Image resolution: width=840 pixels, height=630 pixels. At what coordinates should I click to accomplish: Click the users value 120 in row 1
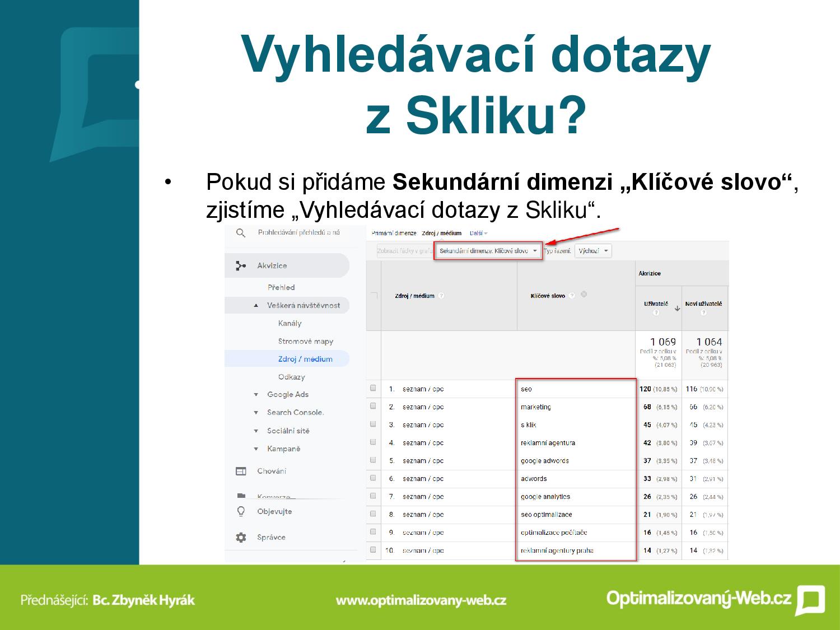(x=645, y=389)
